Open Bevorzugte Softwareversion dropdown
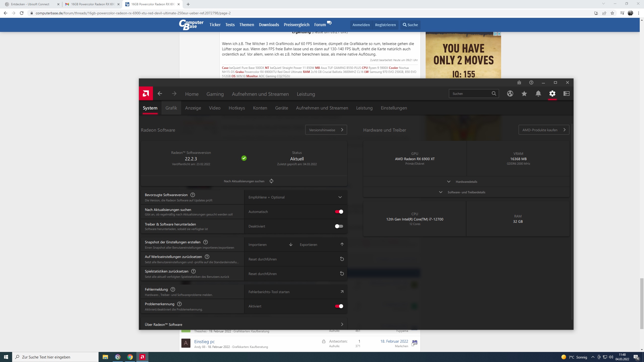644x362 pixels. [295, 197]
